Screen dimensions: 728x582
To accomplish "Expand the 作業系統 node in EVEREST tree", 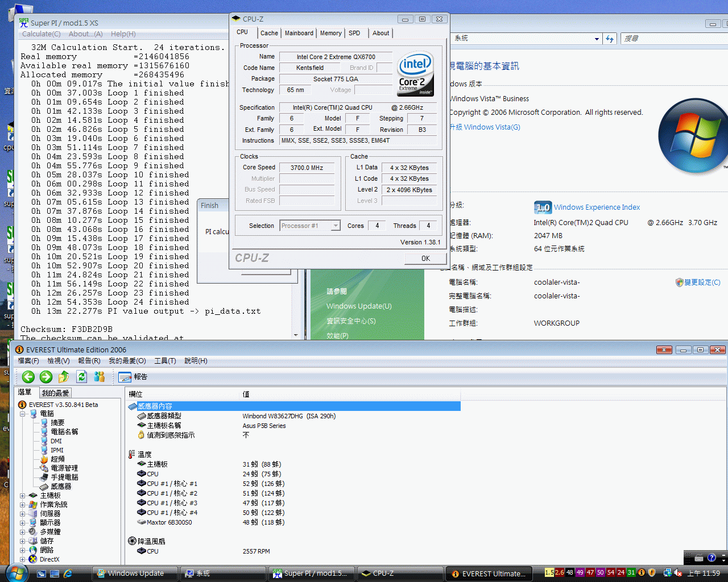I will pyautogui.click(x=23, y=505).
